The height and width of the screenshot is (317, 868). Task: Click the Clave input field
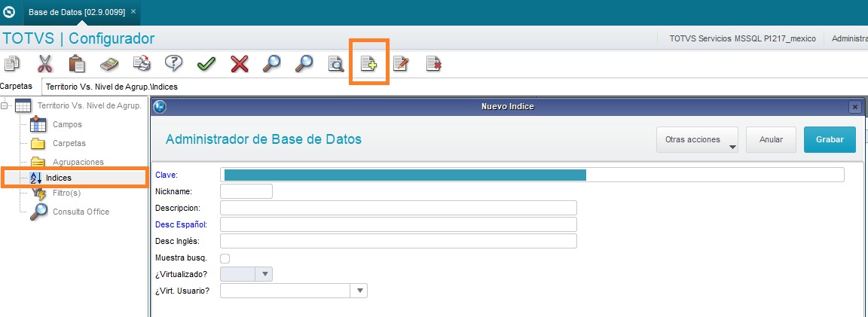pos(532,175)
